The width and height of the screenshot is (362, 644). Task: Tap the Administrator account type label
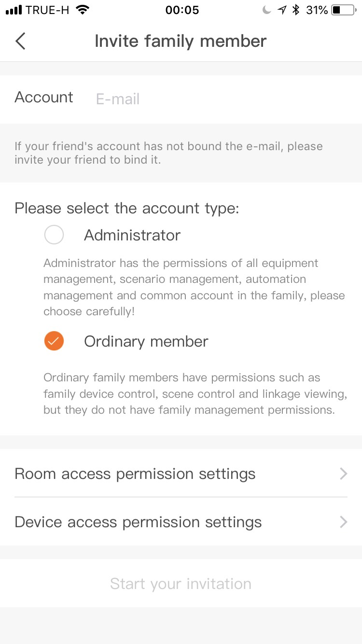[132, 236]
